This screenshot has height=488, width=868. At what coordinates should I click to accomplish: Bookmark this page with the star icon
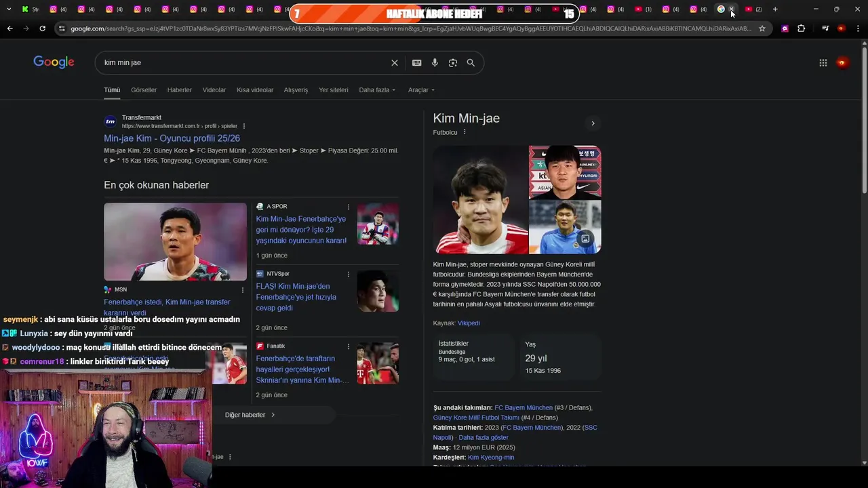[762, 28]
